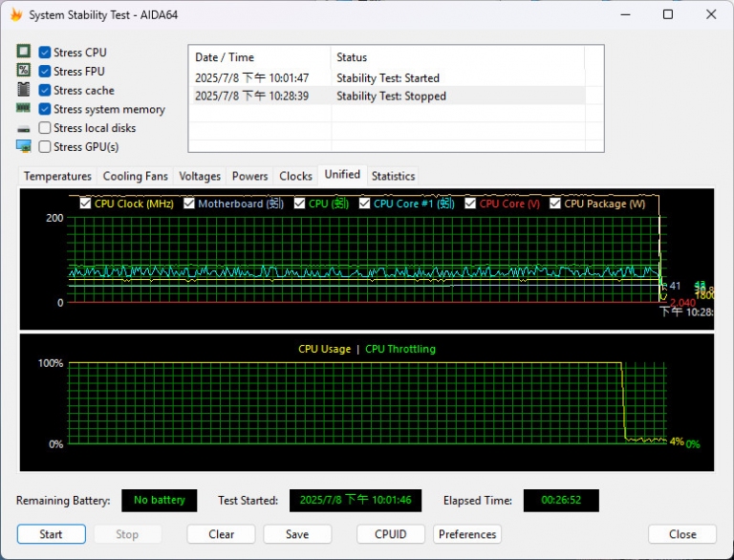Toggle the green CPU temperature graph checkbox
This screenshot has height=560, width=734.
pos(299,204)
